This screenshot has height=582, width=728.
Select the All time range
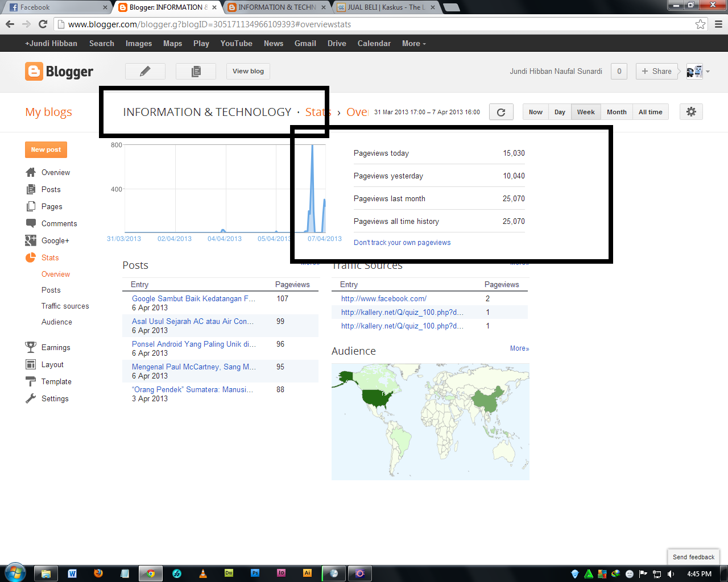(x=650, y=112)
